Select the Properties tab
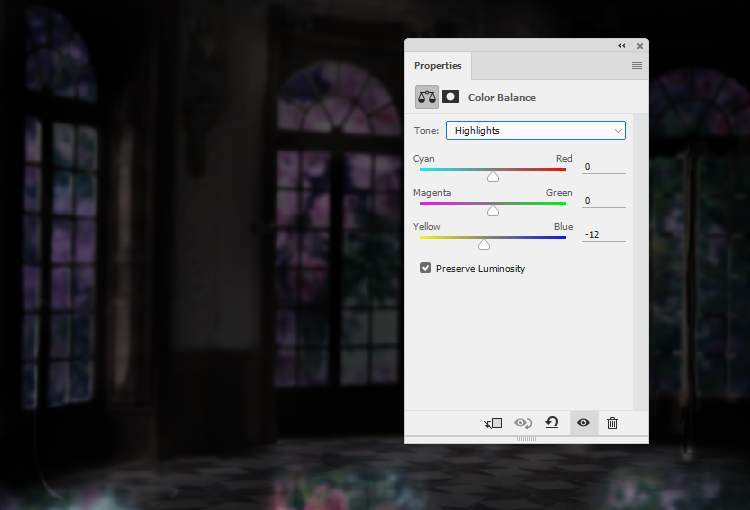 [x=438, y=66]
